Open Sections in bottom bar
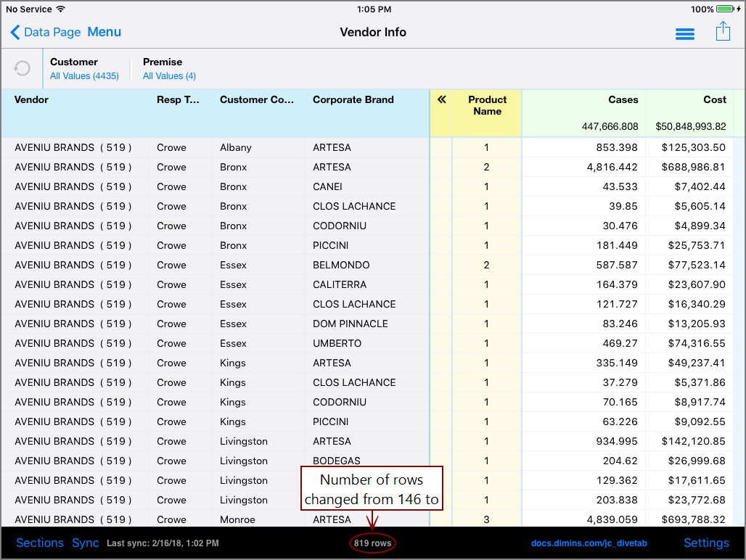The image size is (746, 560). pyautogui.click(x=40, y=543)
